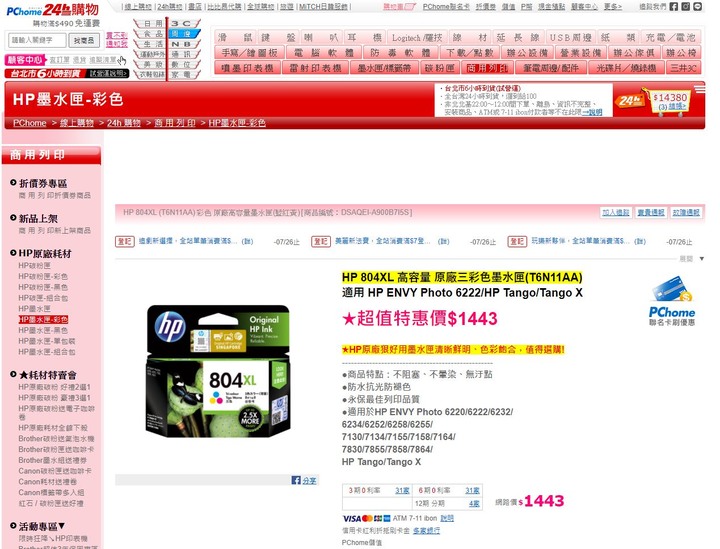The image size is (720, 549).
Task: Click the HP 804XL product image
Action: click(x=218, y=371)
